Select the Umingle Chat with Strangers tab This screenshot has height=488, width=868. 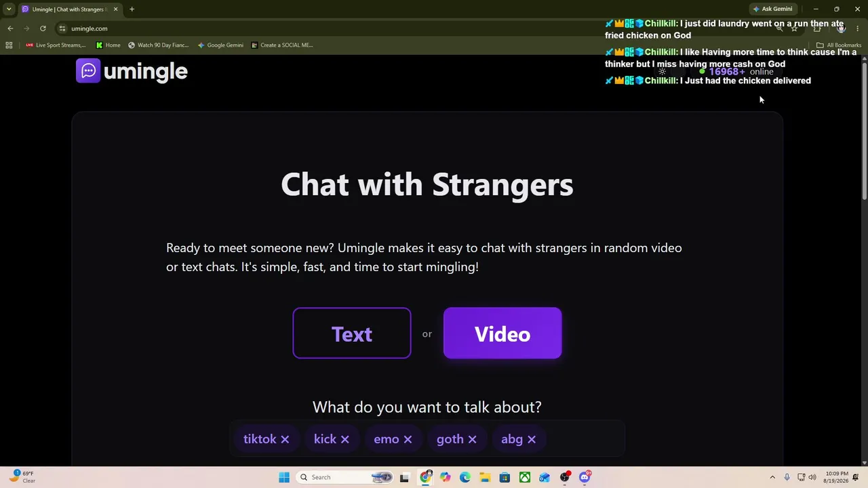69,9
